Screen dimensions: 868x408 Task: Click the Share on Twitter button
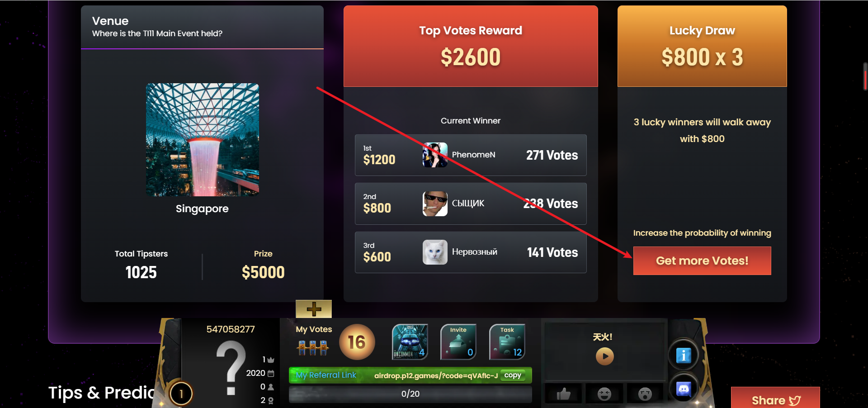point(775,399)
